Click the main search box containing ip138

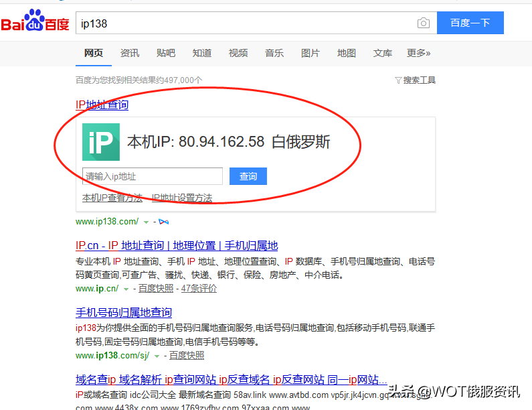pos(244,23)
